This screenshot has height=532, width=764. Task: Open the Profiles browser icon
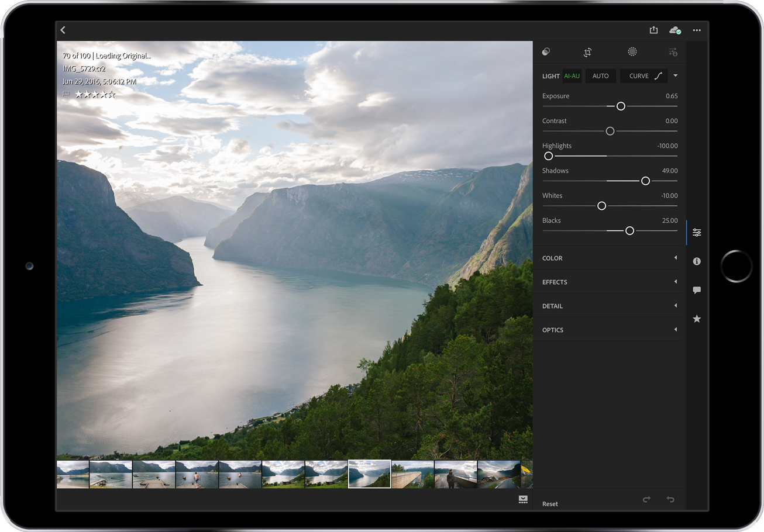coord(545,51)
